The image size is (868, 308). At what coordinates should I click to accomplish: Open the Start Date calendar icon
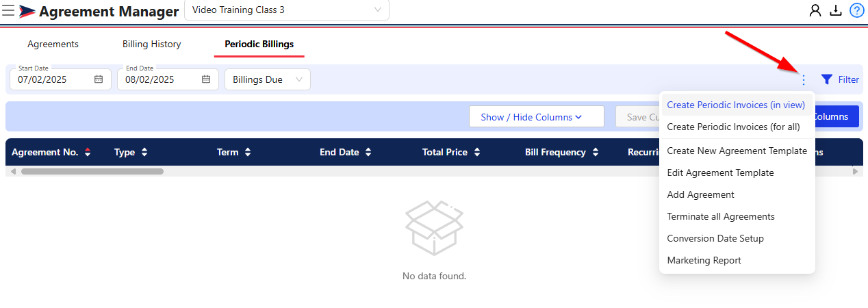(99, 79)
